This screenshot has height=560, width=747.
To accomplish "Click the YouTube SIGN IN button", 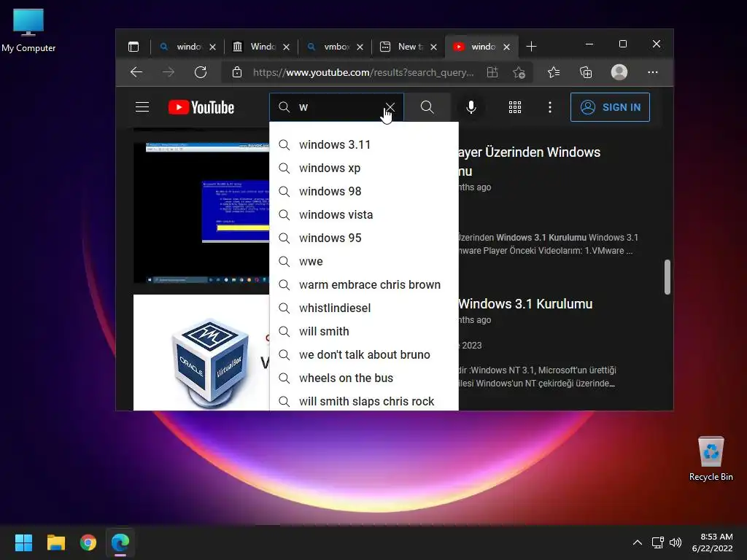I will click(610, 107).
